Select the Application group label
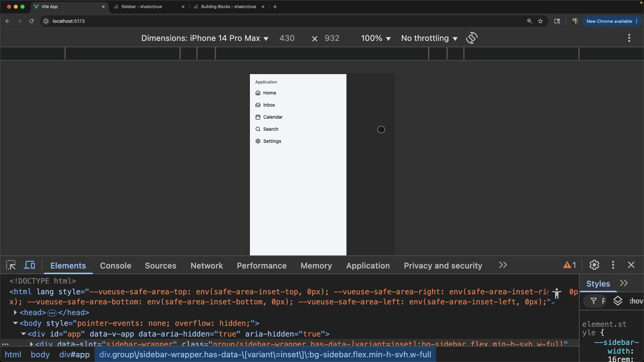The image size is (644, 362). click(x=266, y=82)
